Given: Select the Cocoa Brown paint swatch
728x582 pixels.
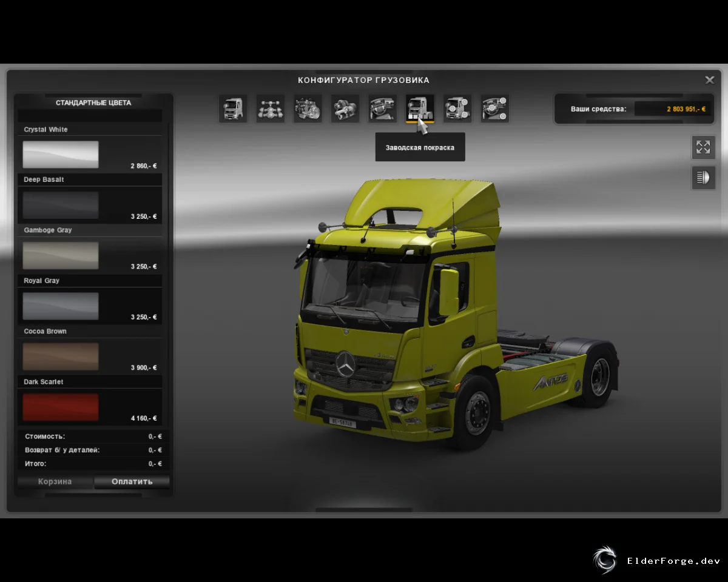Looking at the screenshot, I should pos(61,356).
